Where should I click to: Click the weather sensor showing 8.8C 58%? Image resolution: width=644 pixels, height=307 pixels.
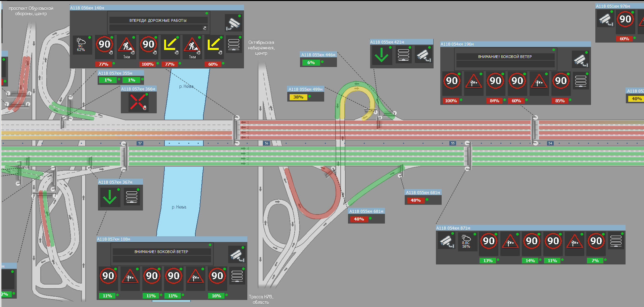tap(466, 241)
